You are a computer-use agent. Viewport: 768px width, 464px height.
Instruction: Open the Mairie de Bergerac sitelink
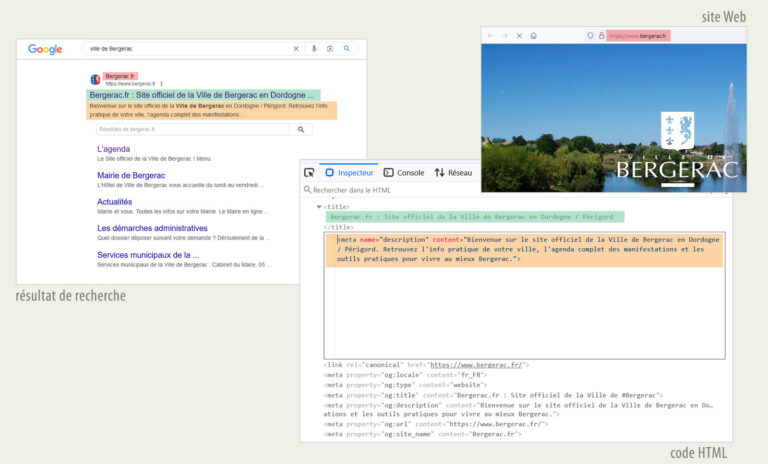131,175
